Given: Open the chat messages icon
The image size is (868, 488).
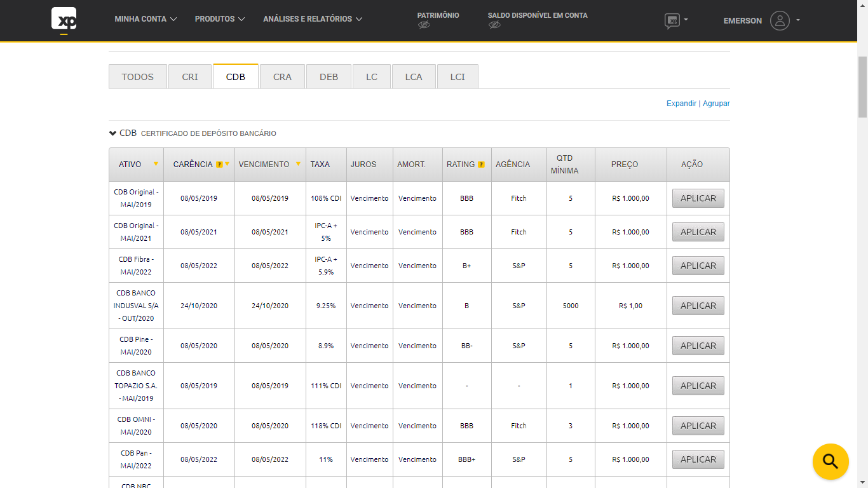Looking at the screenshot, I should 672,21.
